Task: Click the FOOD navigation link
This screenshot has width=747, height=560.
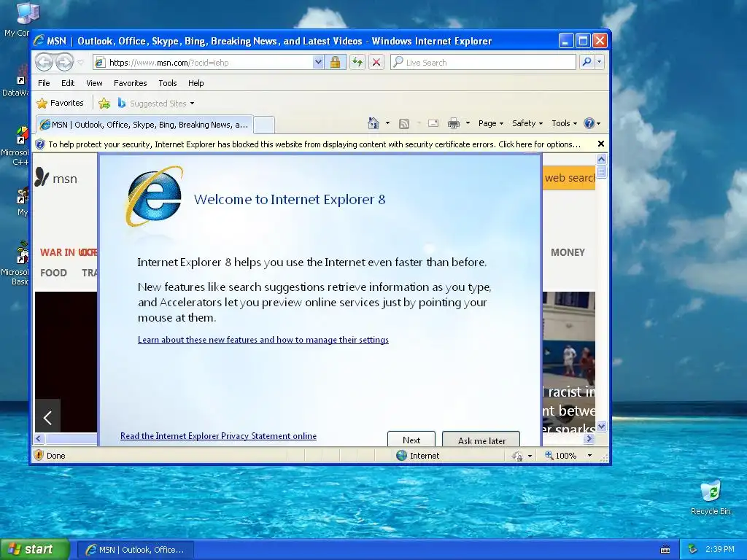Action: click(53, 273)
